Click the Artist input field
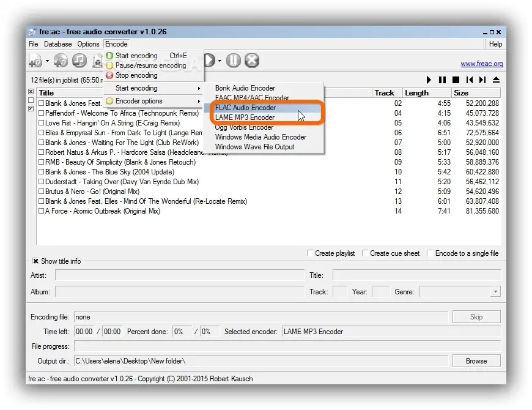Viewport: 532px width, 410px height. click(179, 275)
